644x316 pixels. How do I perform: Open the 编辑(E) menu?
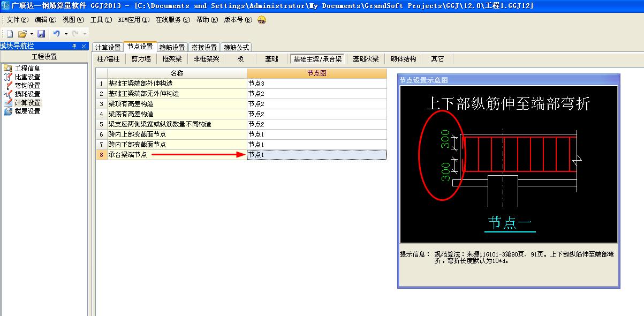click(x=45, y=20)
